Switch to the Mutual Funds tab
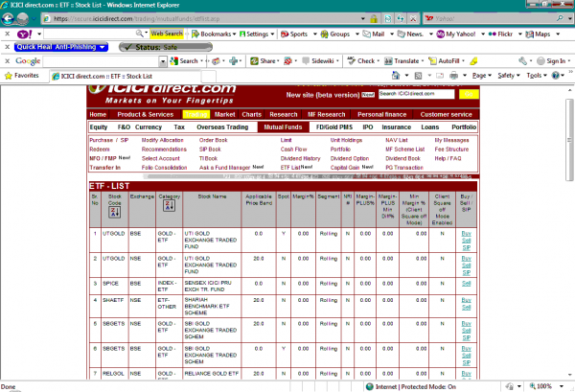Viewport: 575px width, 392px height. (283, 127)
